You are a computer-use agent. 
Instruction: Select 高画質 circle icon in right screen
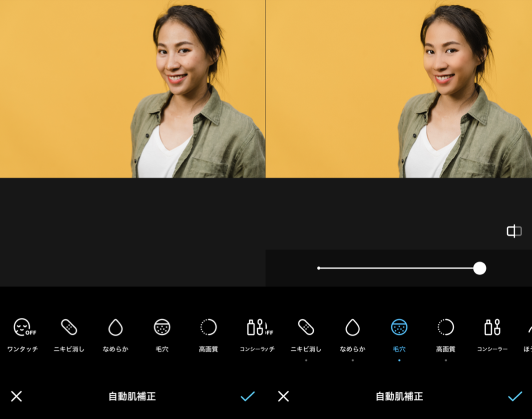point(445,328)
